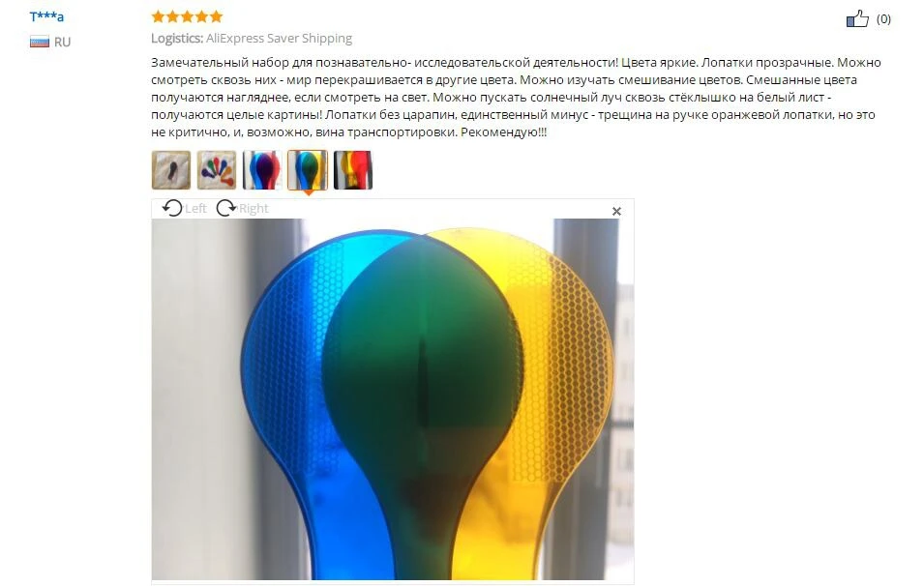Click the enlarged blue and yellow paddle photo
The image size is (924, 586).
click(393, 399)
